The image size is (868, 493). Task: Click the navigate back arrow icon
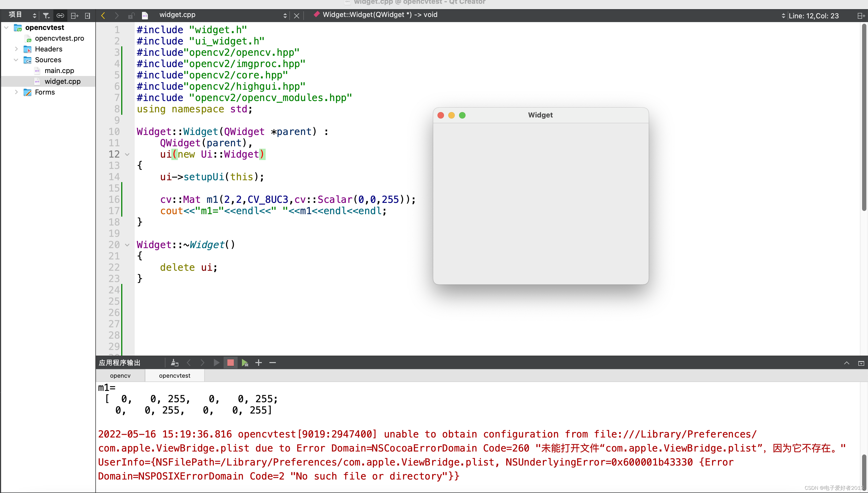(103, 15)
